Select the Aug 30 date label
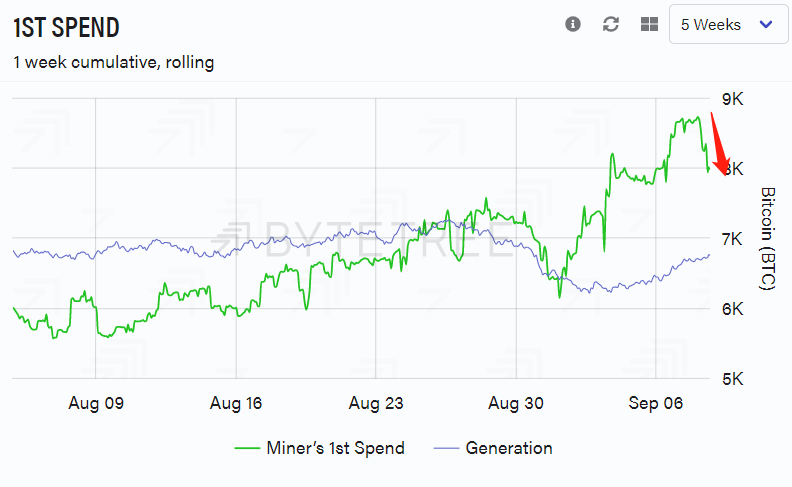Viewport: 792px width, 487px height. coord(516,403)
